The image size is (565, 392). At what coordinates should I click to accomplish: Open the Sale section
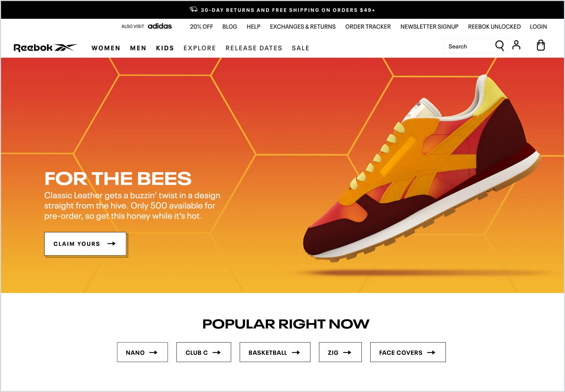(x=301, y=48)
